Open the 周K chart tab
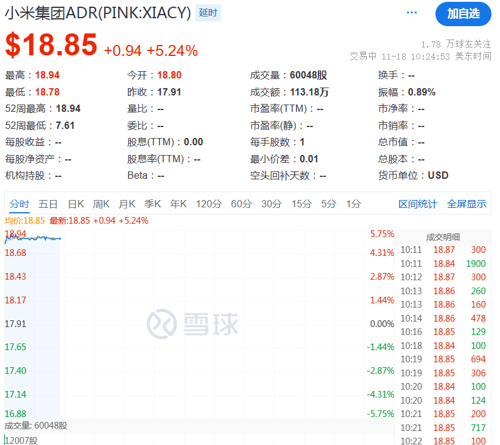This screenshot has width=500, height=445. tap(101, 204)
